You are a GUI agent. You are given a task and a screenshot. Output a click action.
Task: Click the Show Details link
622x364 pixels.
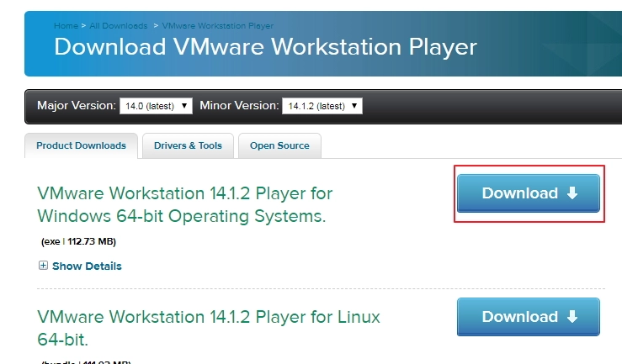coord(87,266)
